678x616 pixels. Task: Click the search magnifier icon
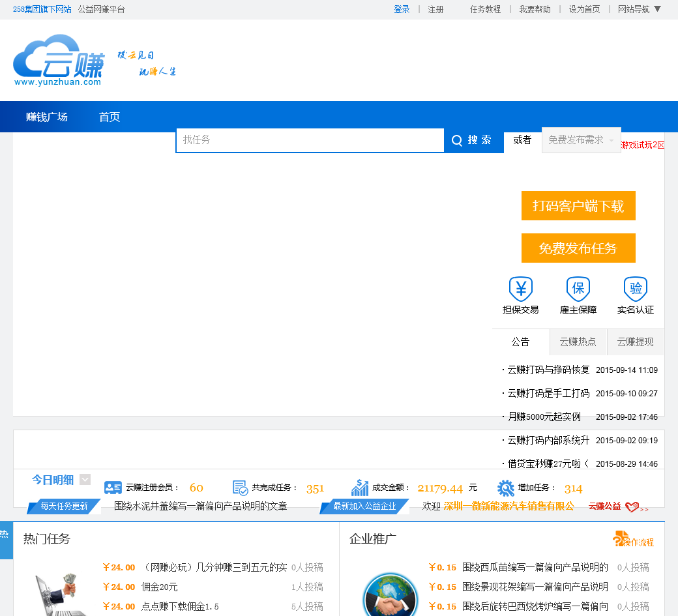(456, 140)
